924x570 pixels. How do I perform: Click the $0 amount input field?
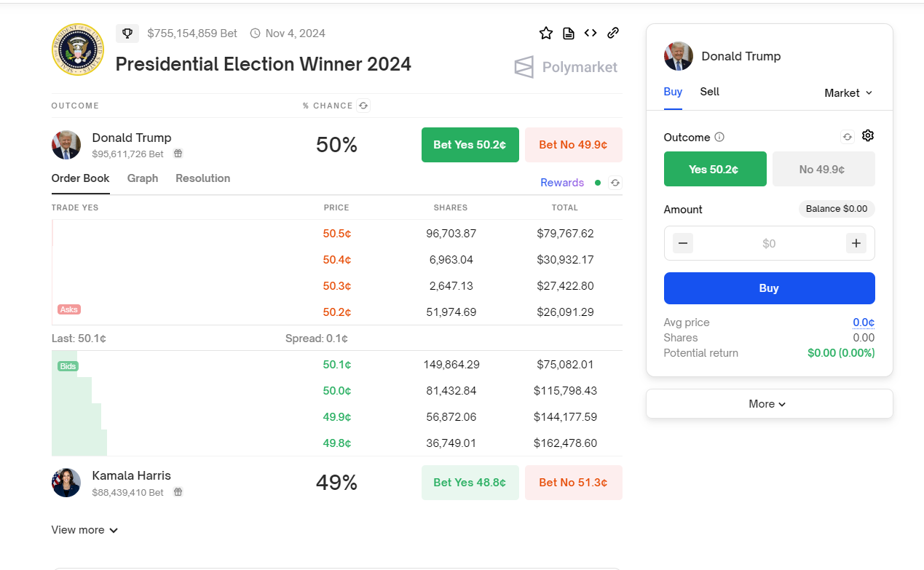(769, 243)
